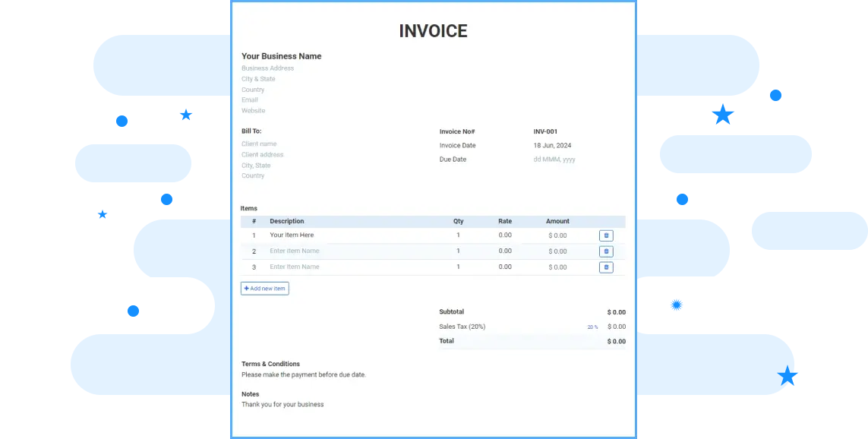
Task: Delete the first invoice item using its trash icon
Action: (605, 235)
